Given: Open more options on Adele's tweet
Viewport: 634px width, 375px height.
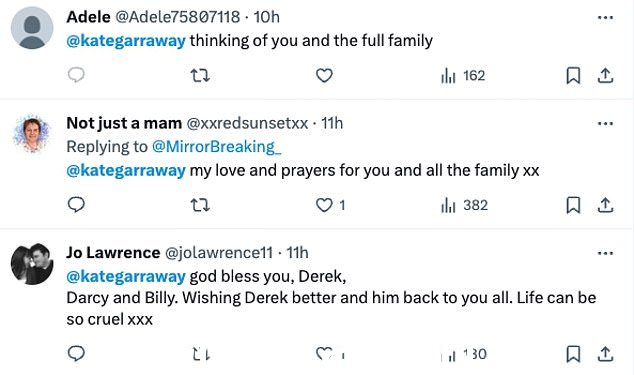Looking at the screenshot, I should [x=605, y=17].
